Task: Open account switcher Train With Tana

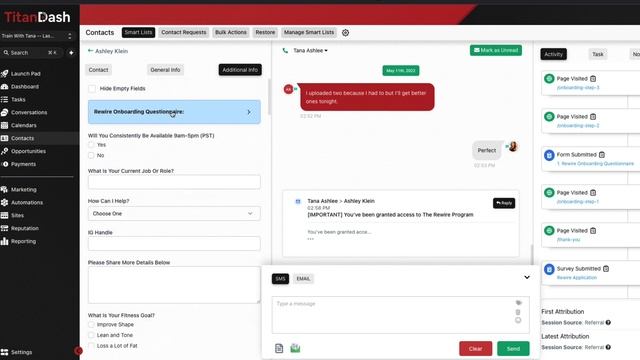Action: (37, 36)
